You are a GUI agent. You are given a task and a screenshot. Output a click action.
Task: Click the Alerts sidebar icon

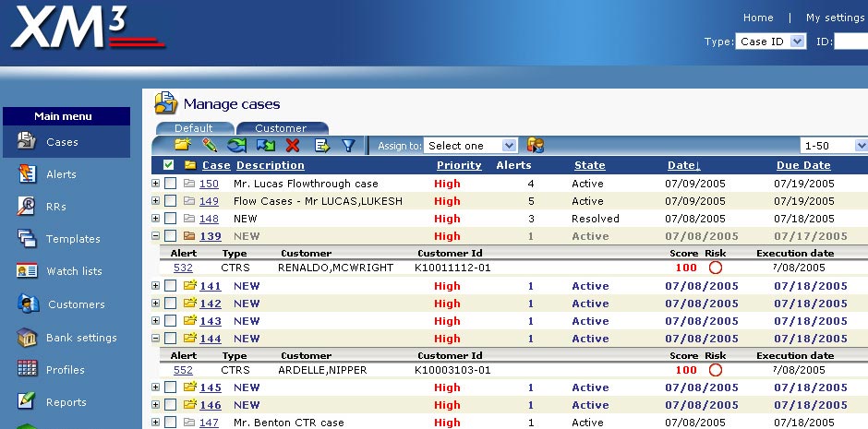pos(27,173)
